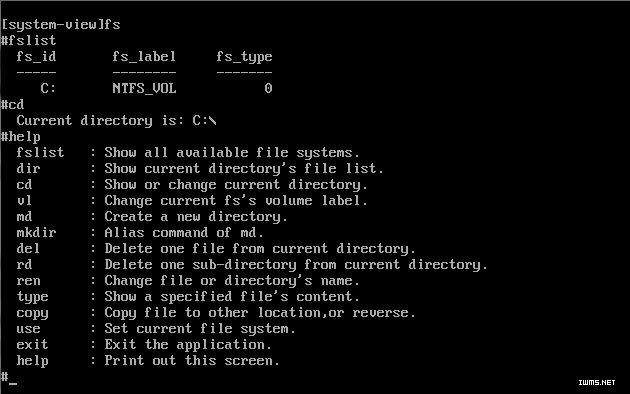Click the fs_type column header
The height and width of the screenshot is (394, 630).
pyautogui.click(x=244, y=57)
